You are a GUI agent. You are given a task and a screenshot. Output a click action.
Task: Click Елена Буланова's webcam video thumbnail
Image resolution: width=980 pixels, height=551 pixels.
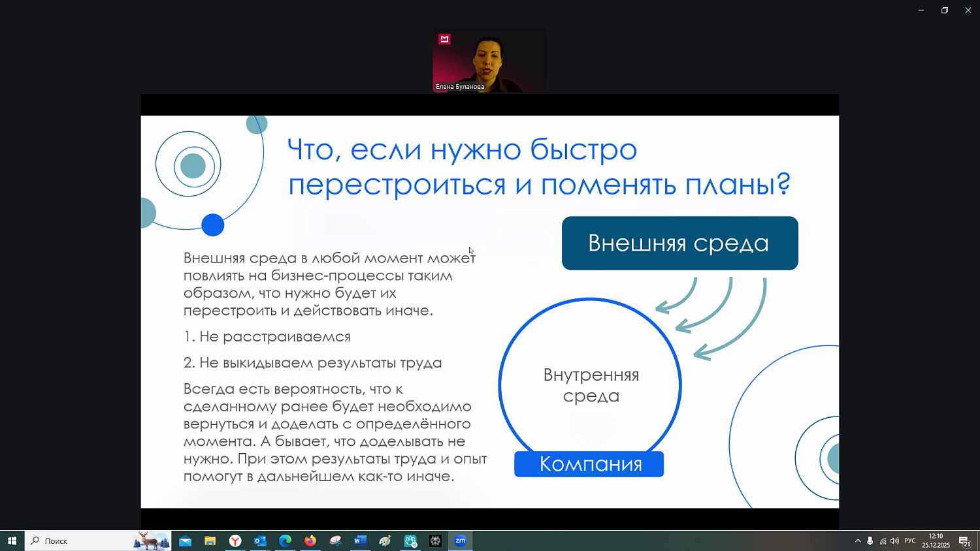489,61
